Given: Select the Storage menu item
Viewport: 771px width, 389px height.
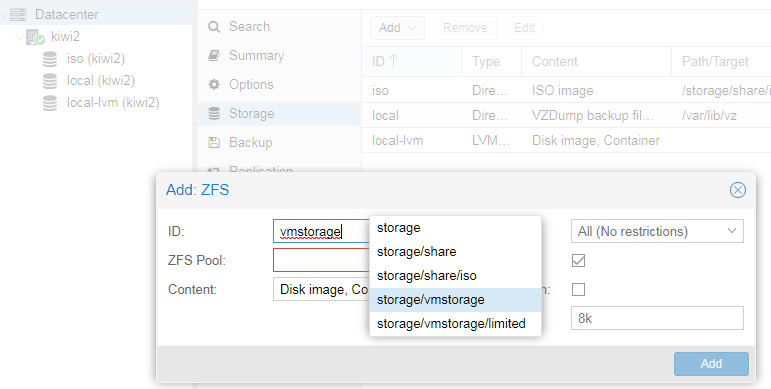Looking at the screenshot, I should (x=279, y=114).
